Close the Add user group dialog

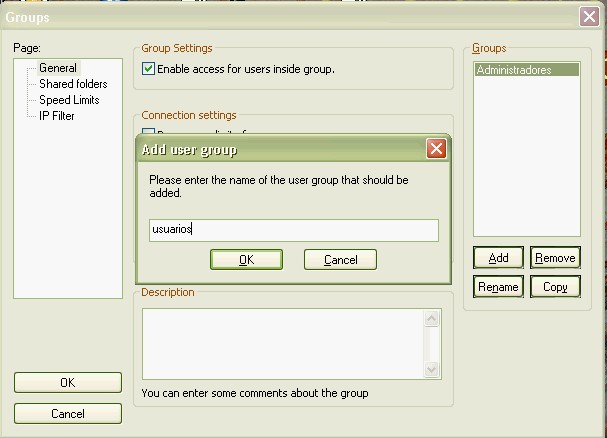click(x=435, y=149)
